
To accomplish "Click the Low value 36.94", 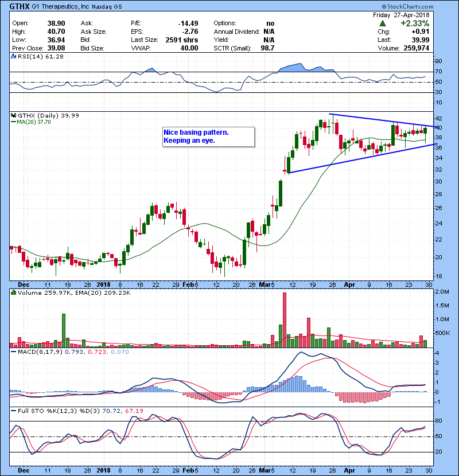I will [56, 40].
